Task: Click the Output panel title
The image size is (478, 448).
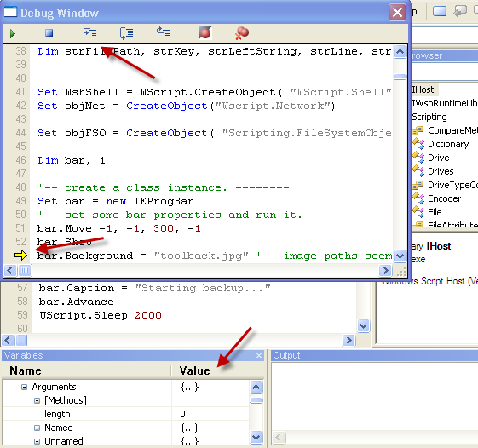Action: 286,355
